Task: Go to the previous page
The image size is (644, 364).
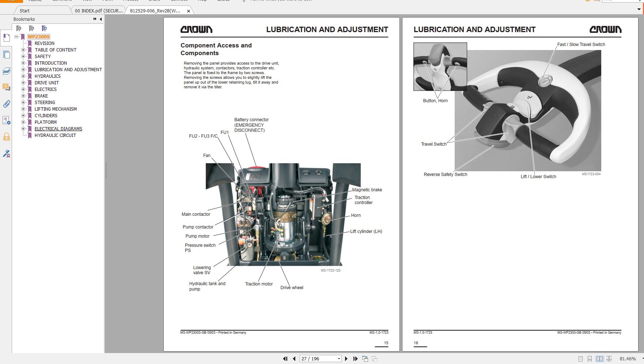Action: pos(294,359)
